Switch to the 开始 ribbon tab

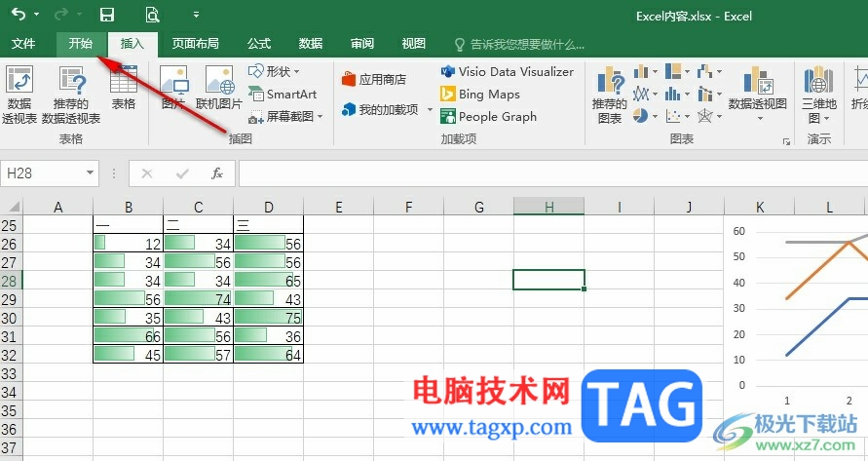point(81,44)
